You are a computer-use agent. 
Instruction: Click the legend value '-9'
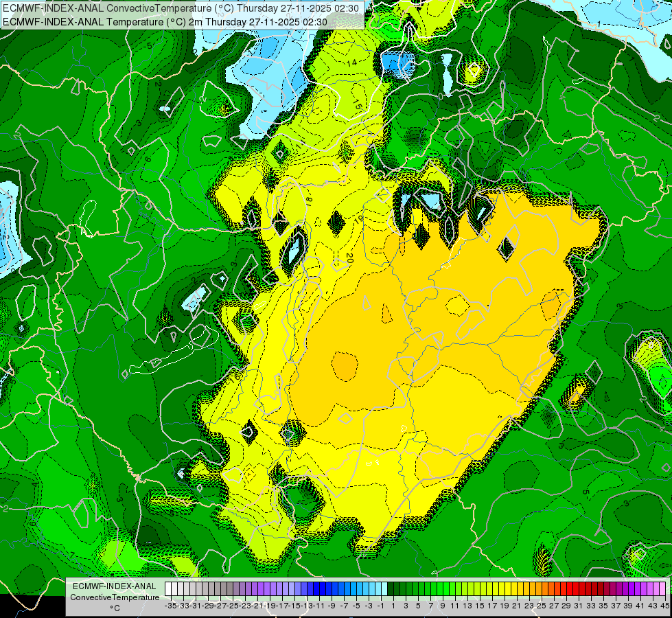pyautogui.click(x=332, y=606)
